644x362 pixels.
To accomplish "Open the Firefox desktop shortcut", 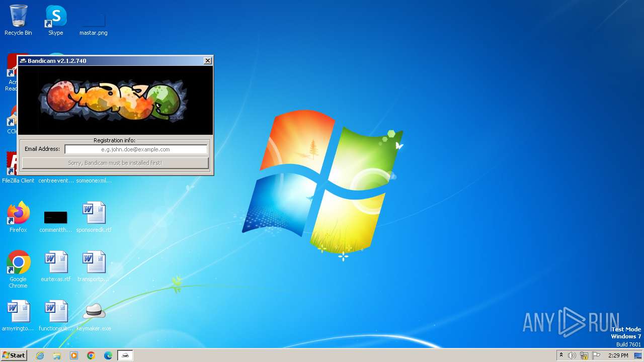I will tap(18, 217).
